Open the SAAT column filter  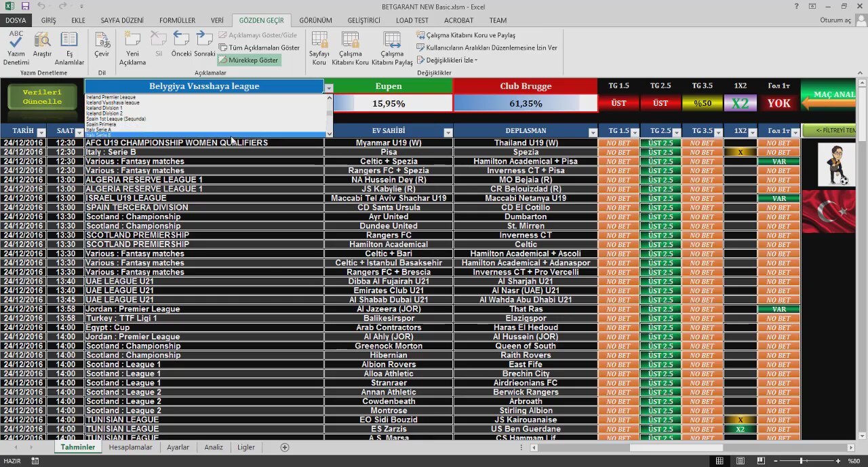(x=79, y=132)
